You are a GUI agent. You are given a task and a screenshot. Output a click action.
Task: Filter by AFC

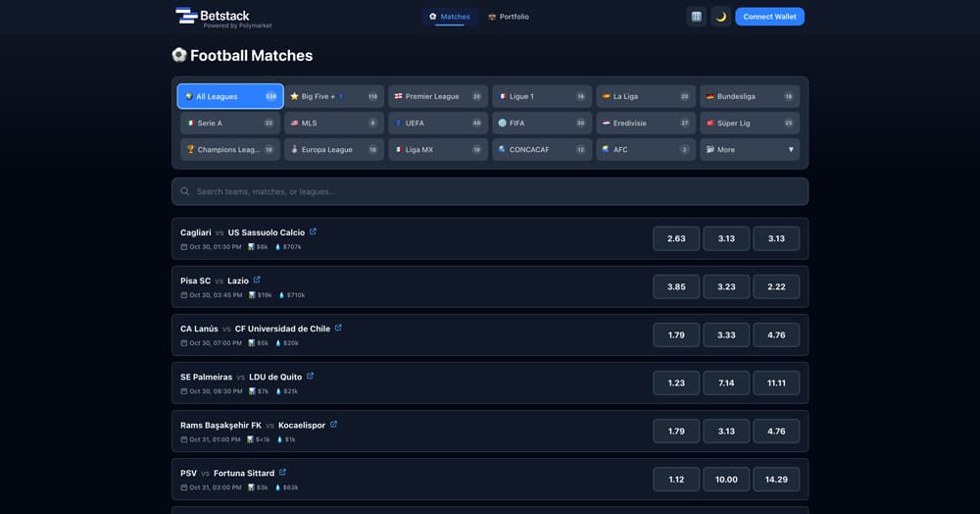[x=646, y=149]
